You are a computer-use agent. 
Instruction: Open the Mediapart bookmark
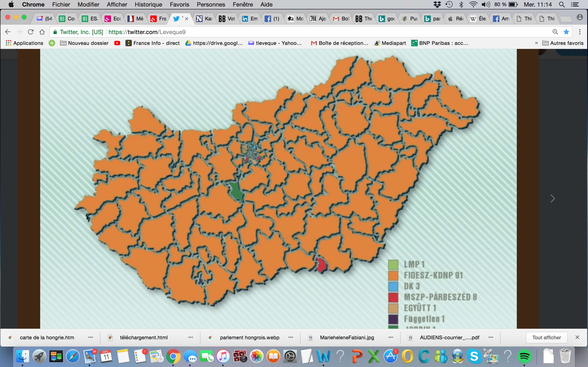coord(390,43)
